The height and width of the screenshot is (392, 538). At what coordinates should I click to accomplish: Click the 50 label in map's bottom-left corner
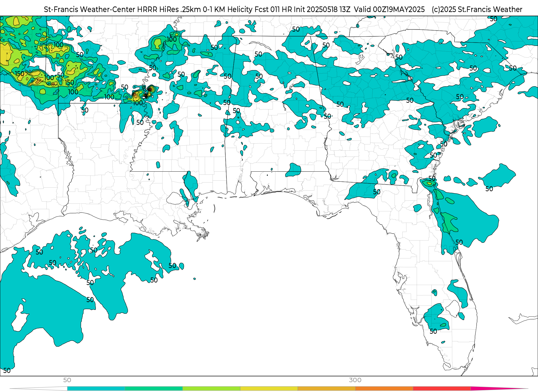tap(7, 370)
